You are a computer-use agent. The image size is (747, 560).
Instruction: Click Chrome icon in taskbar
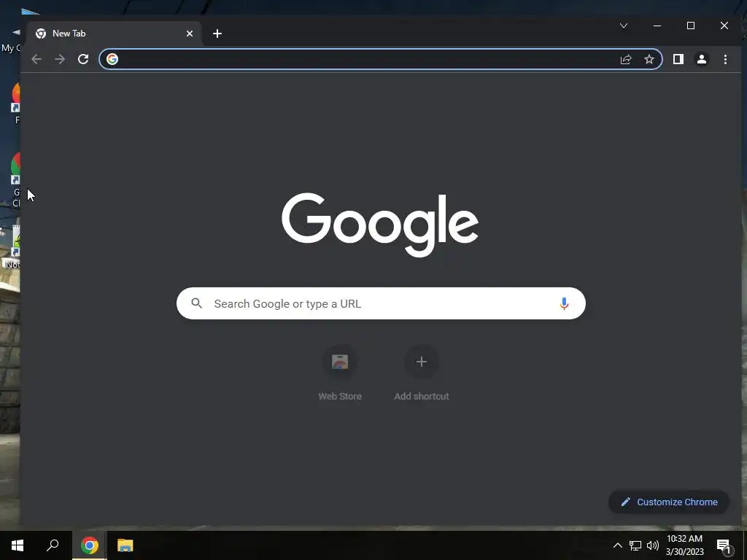90,545
